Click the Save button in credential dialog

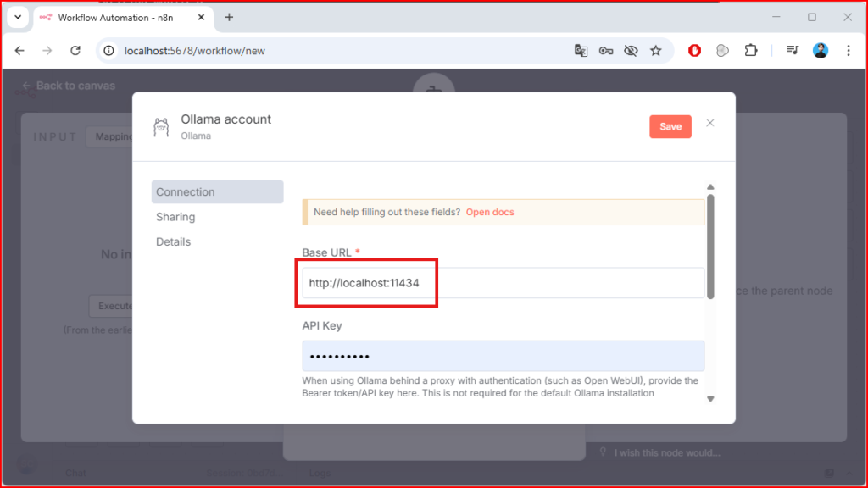pos(670,126)
